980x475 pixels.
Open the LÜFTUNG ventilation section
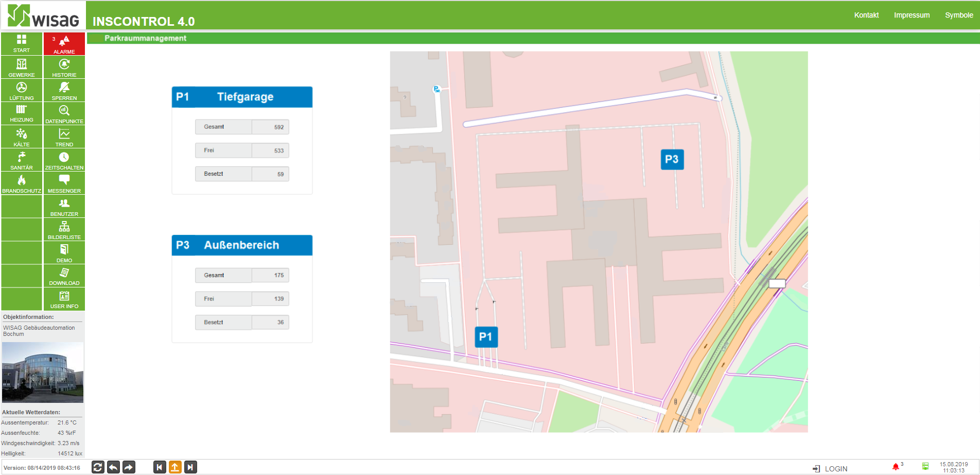(x=22, y=90)
